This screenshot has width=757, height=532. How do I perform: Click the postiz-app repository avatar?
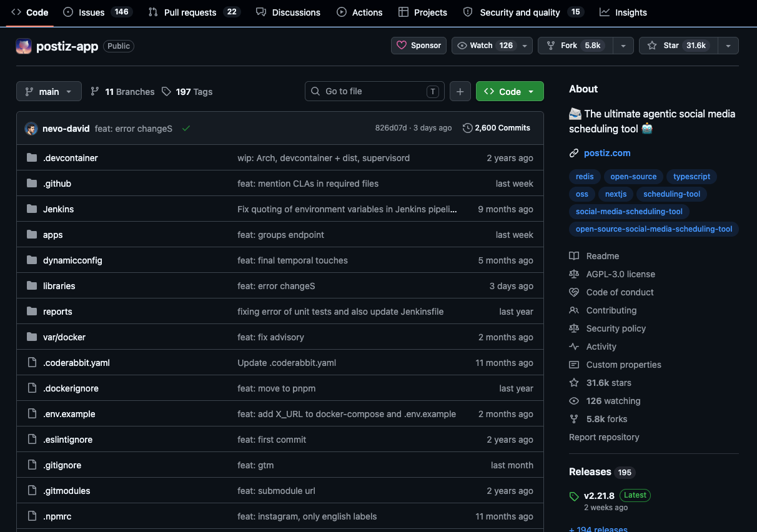tap(24, 46)
